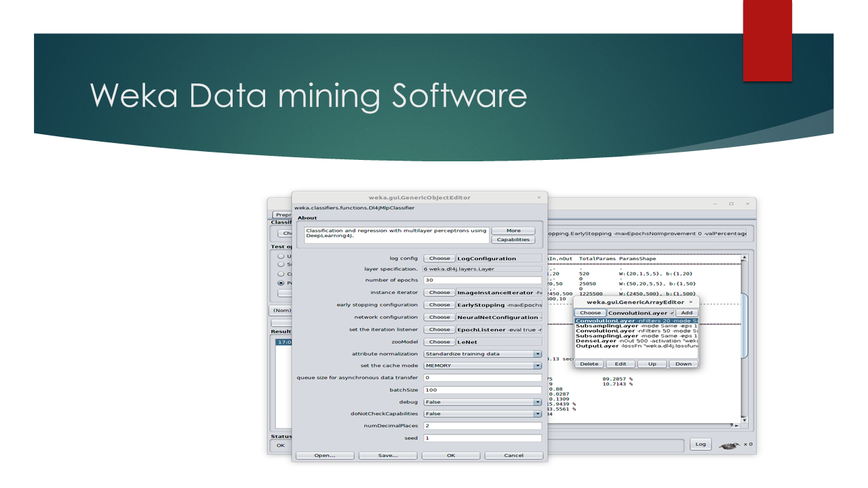Select the third test option radio button
This screenshot has height=488, width=868.
click(x=281, y=274)
